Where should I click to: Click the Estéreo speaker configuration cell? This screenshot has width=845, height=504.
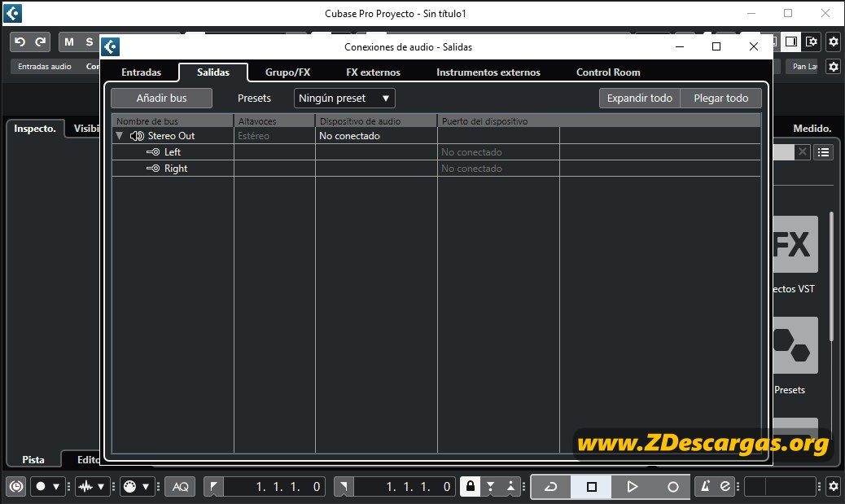click(x=274, y=136)
